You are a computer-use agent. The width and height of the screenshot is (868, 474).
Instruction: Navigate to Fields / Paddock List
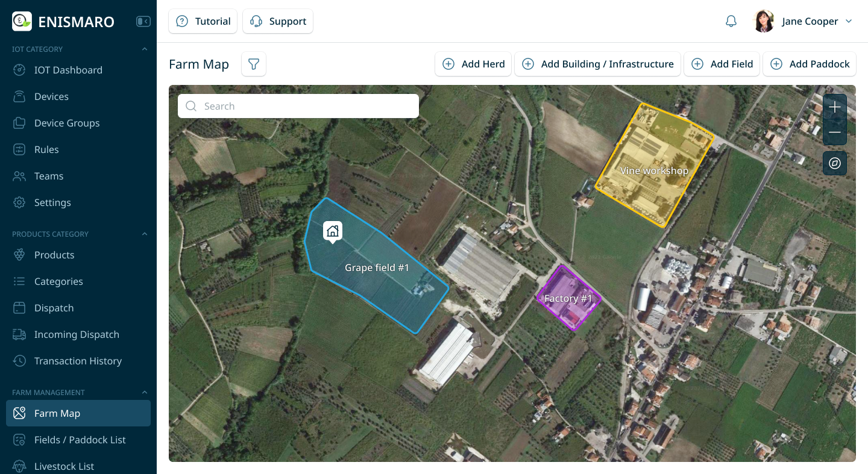[80, 440]
